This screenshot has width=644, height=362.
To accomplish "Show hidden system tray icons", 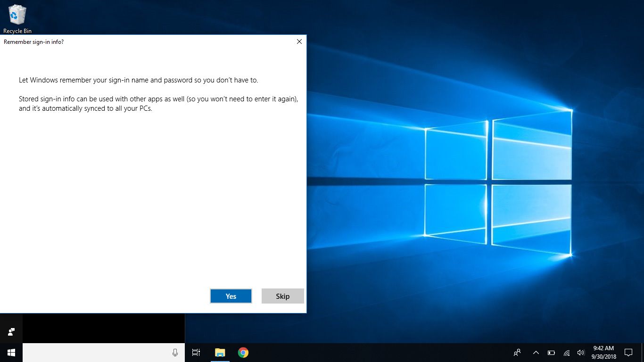I will (536, 353).
